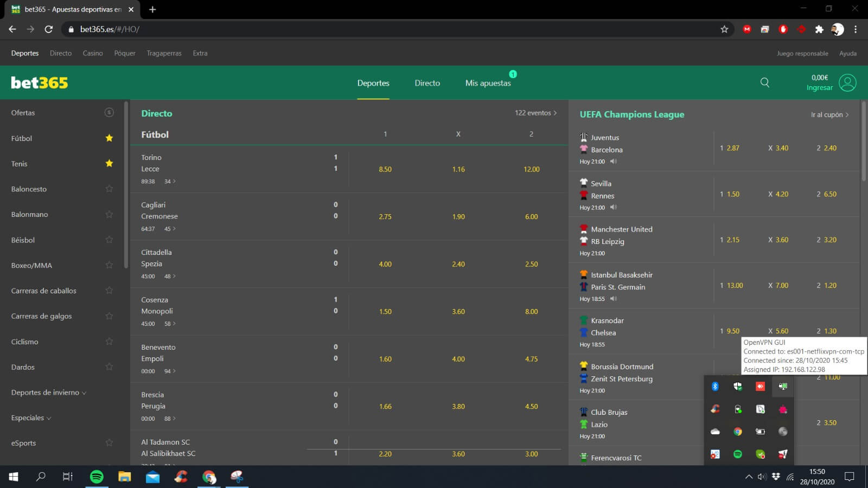
Task: Reload the bet365 page
Action: click(49, 29)
